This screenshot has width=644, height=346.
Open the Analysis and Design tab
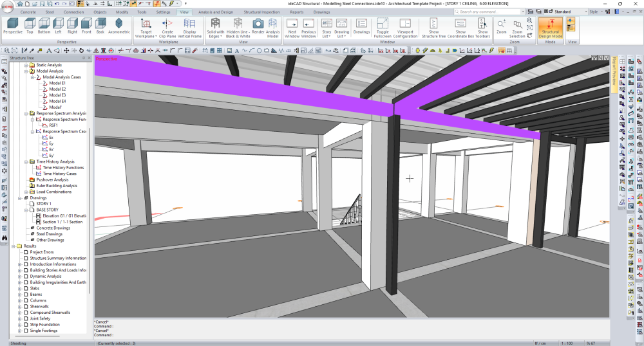pyautogui.click(x=216, y=12)
